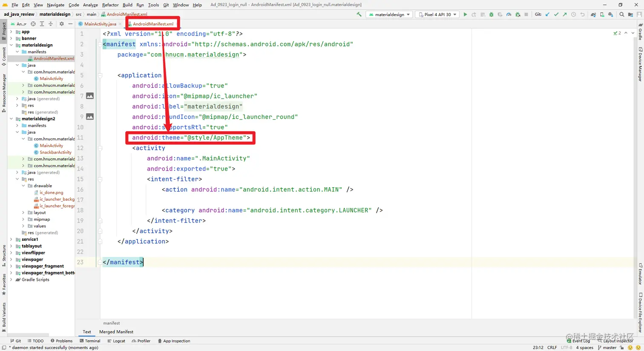The image size is (644, 351).
Task: Open the Logcat tool window
Action: (x=116, y=341)
